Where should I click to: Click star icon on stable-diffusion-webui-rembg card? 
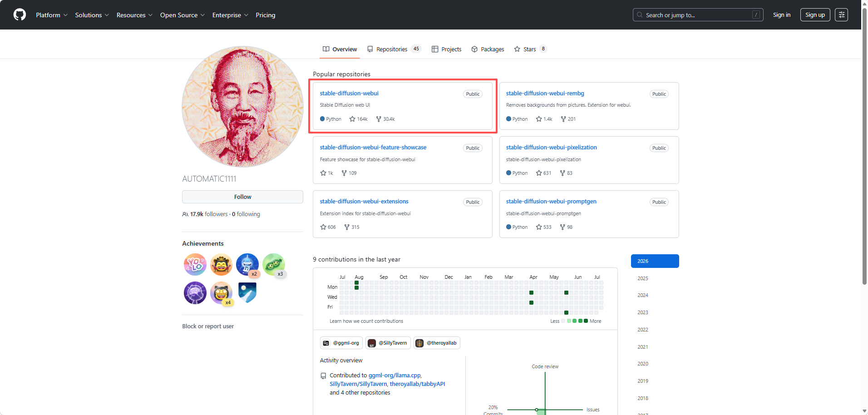tap(539, 119)
